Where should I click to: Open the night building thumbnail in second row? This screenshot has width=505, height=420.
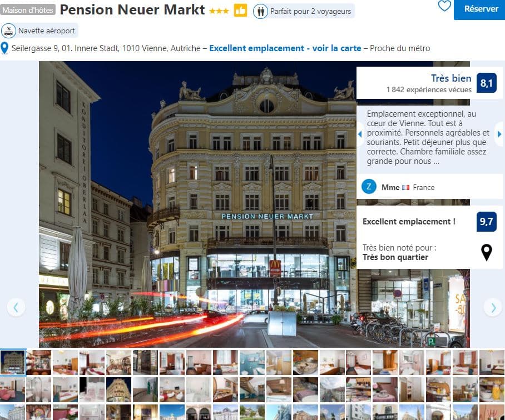[119, 389]
